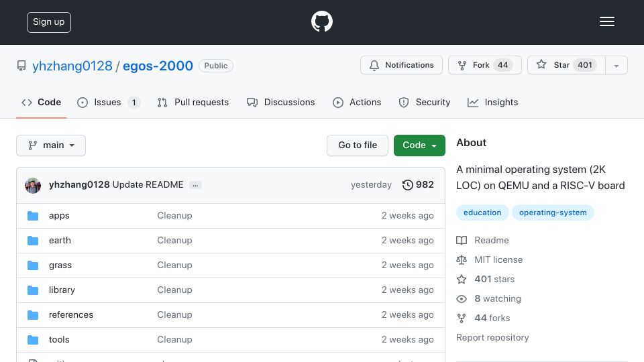The image size is (644, 362).
Task: Open the Insights tab
Action: click(492, 102)
